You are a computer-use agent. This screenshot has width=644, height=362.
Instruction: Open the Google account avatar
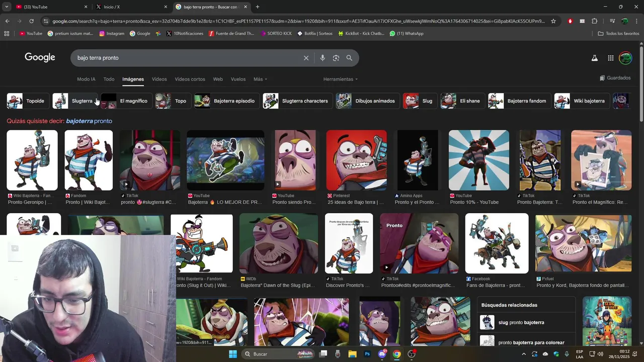[625, 58]
